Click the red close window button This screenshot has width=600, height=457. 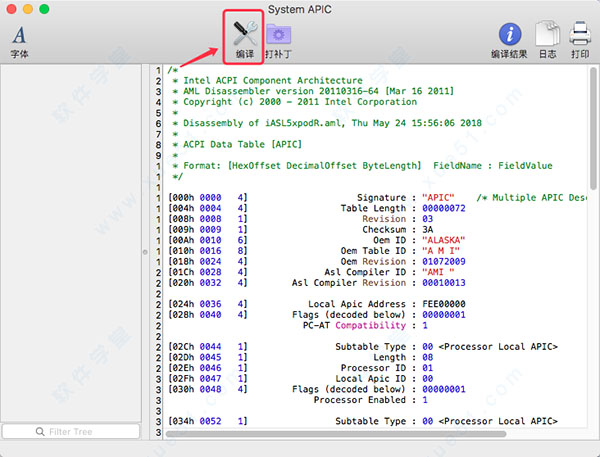(11, 9)
